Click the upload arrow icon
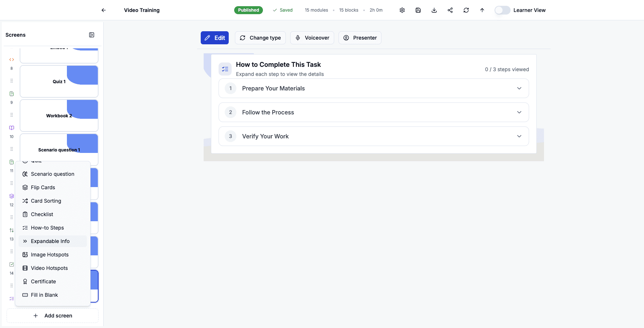This screenshot has width=644, height=328. point(482,10)
